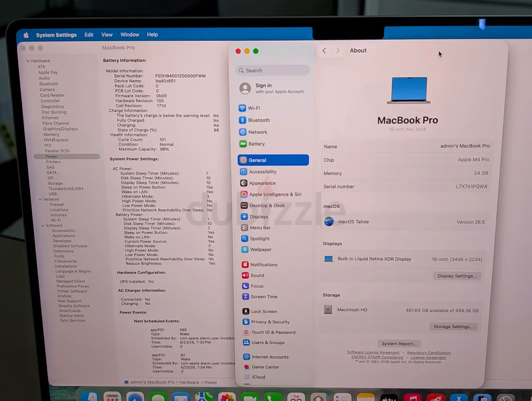Click the Search field in System Settings

click(273, 70)
